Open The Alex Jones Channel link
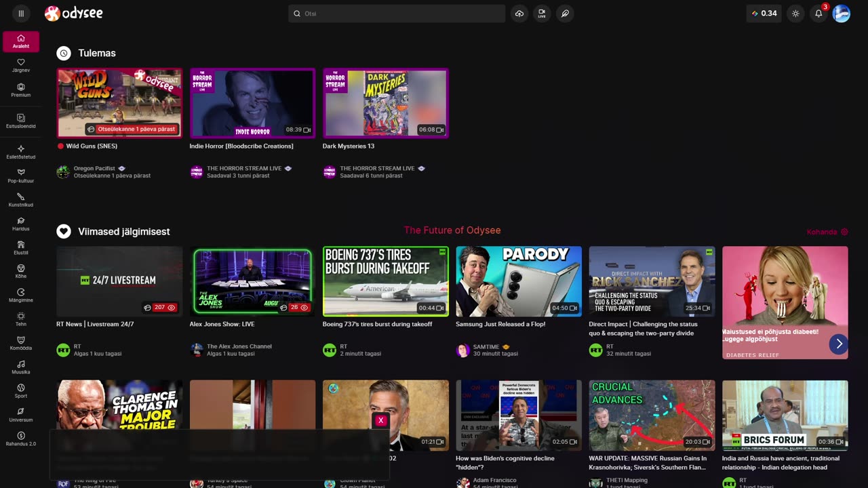 [239, 346]
